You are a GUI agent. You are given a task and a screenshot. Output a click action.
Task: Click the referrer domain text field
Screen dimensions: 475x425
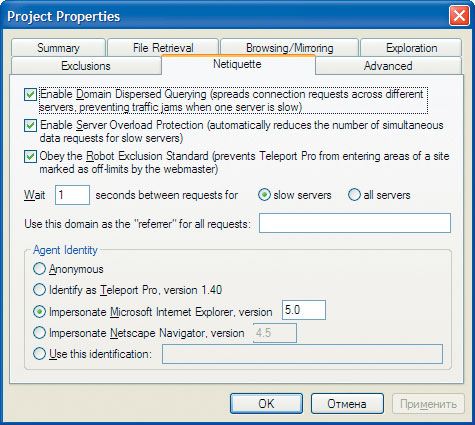(355, 223)
